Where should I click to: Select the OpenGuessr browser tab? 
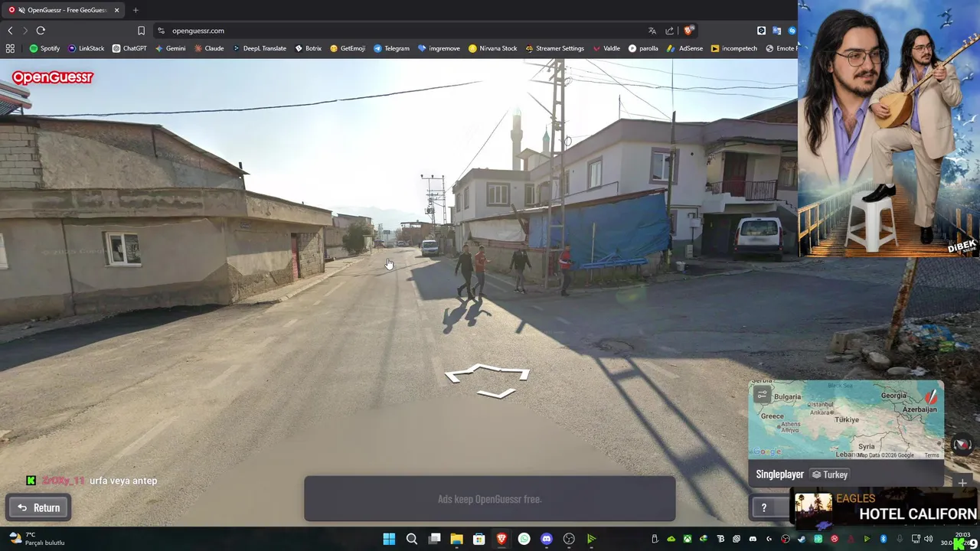coord(63,10)
